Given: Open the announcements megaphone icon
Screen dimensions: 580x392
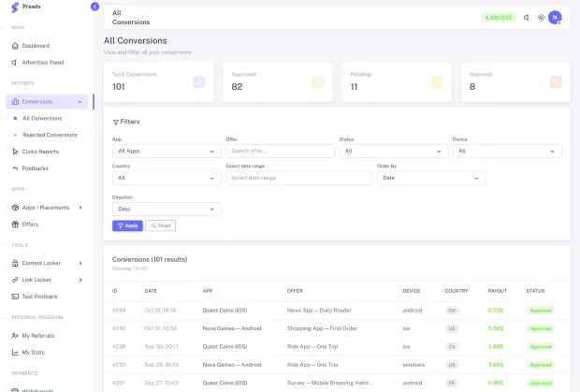Looking at the screenshot, I should [526, 18].
